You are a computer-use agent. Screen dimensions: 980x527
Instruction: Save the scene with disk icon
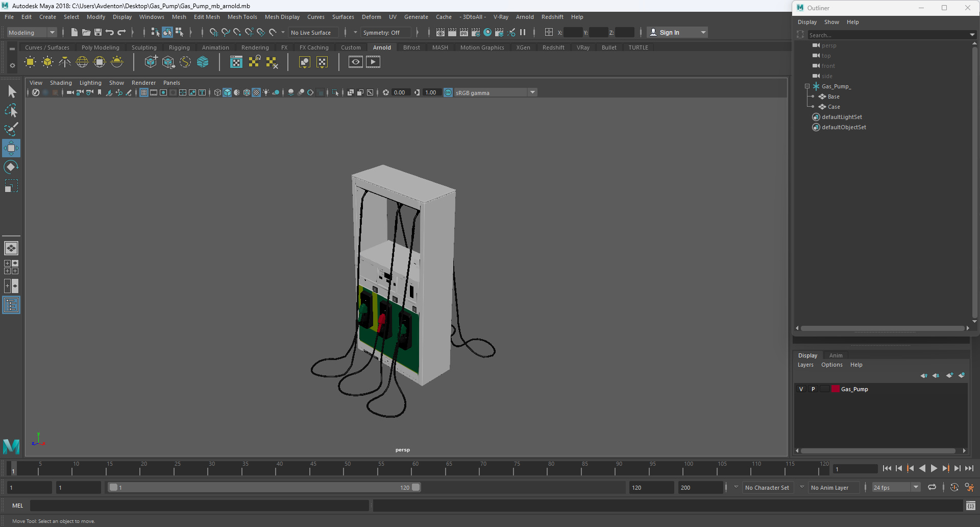(98, 32)
